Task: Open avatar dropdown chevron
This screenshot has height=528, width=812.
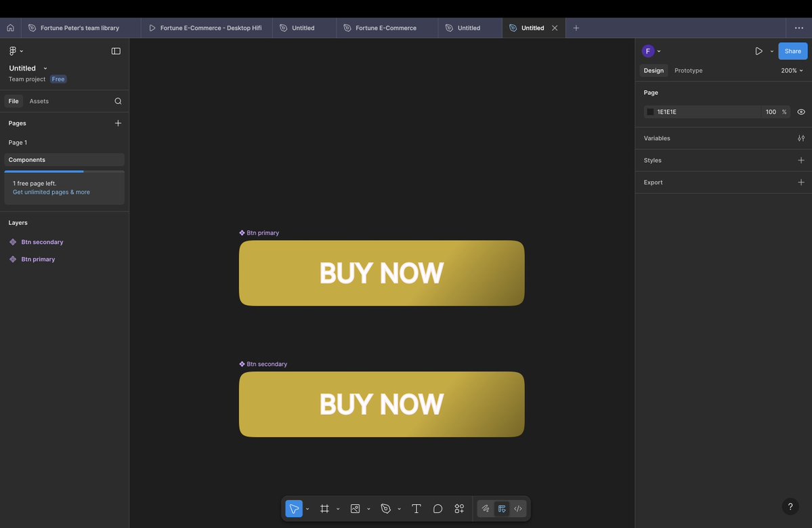Action: pyautogui.click(x=659, y=52)
